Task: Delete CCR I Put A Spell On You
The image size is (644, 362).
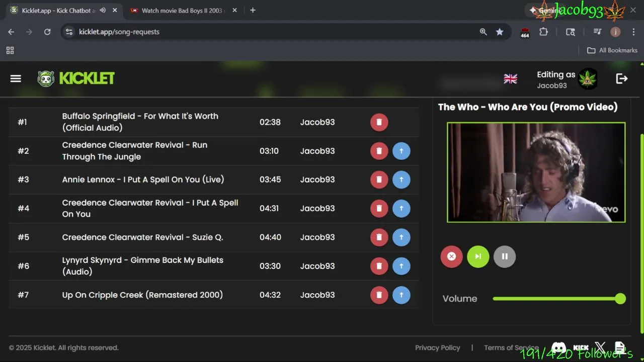Action: click(x=379, y=208)
